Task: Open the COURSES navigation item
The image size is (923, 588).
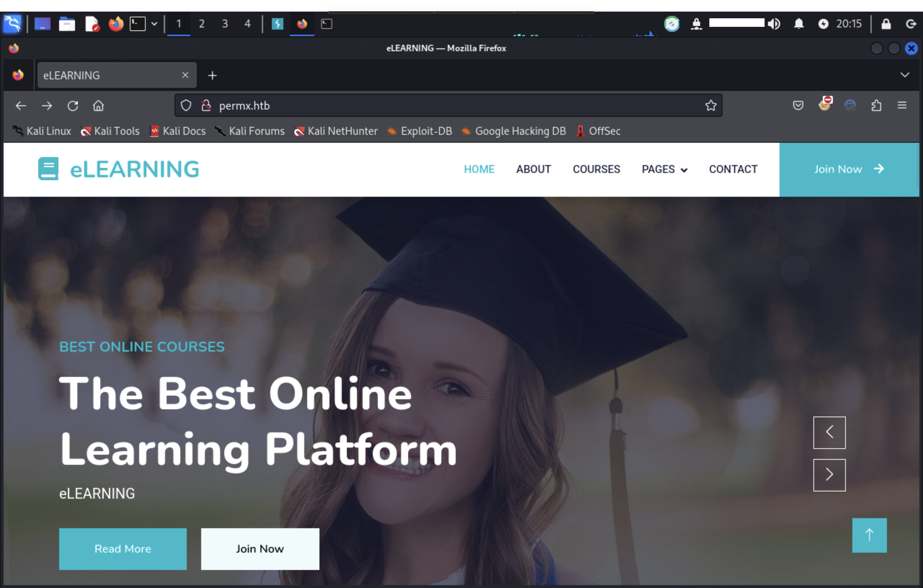Action: pyautogui.click(x=596, y=169)
